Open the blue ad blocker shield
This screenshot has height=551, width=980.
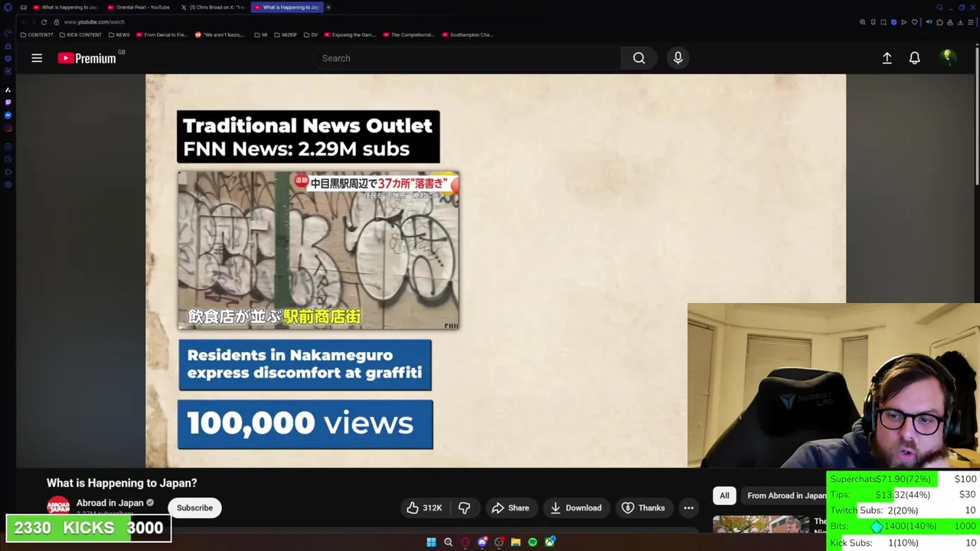point(893,22)
